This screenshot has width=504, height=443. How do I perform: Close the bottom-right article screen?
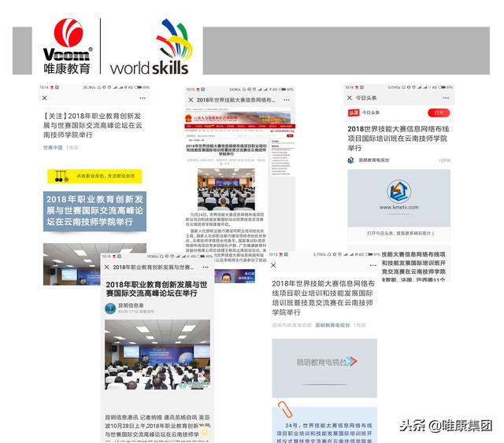tap(272, 267)
